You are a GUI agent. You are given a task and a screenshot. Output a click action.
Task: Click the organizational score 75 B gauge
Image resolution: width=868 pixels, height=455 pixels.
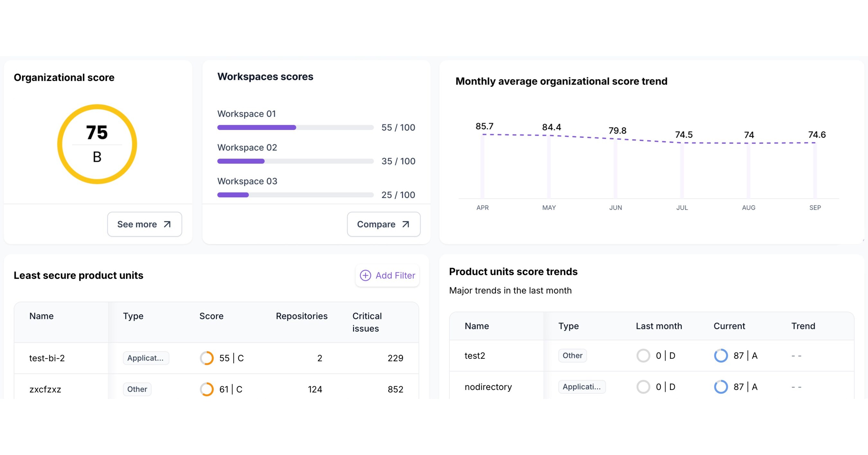click(97, 144)
